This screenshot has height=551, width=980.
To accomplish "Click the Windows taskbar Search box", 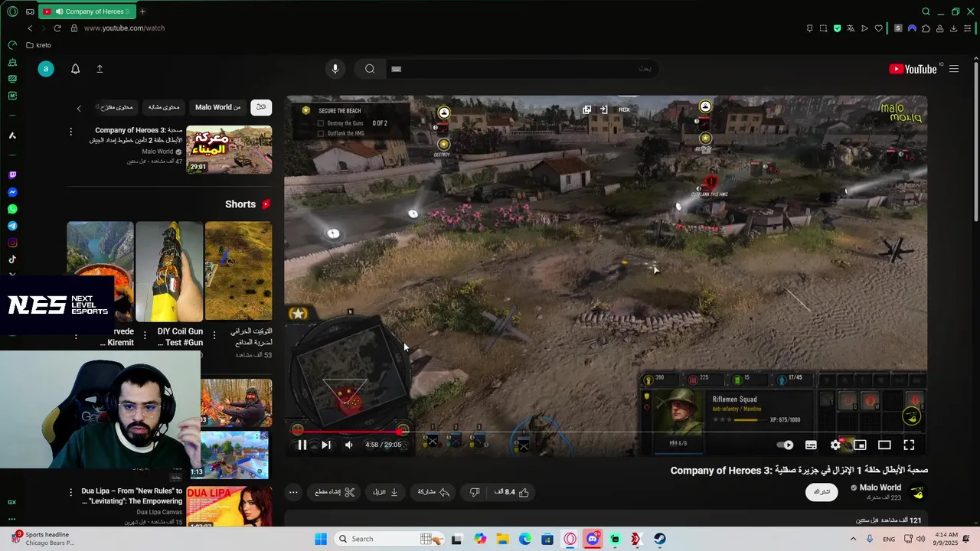I will tap(389, 539).
